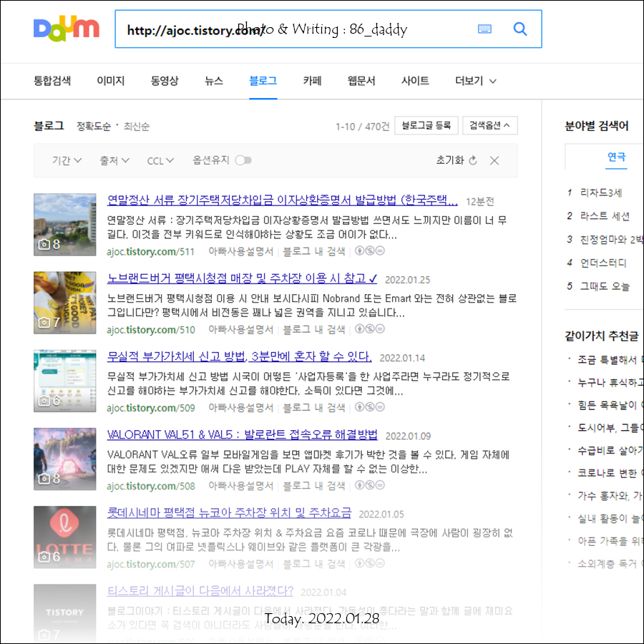Screen dimensions: 644x644
Task: Click 블로그 내 검색 under the 510 result
Action: tap(314, 329)
